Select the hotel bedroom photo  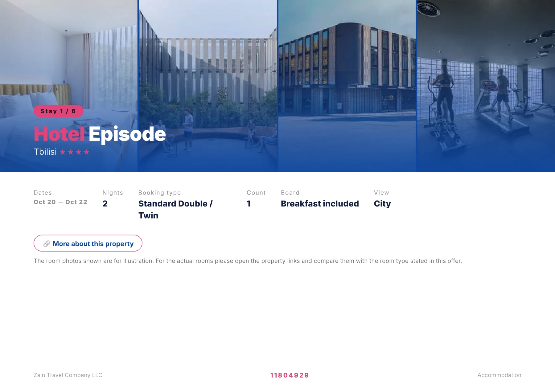(x=69, y=86)
